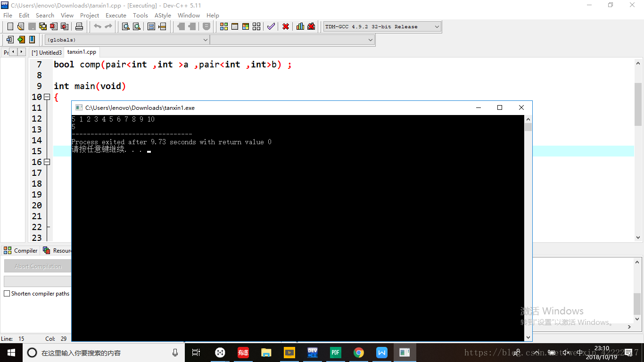Open File Explorer from the taskbar
This screenshot has width=644, height=362.
point(266,352)
